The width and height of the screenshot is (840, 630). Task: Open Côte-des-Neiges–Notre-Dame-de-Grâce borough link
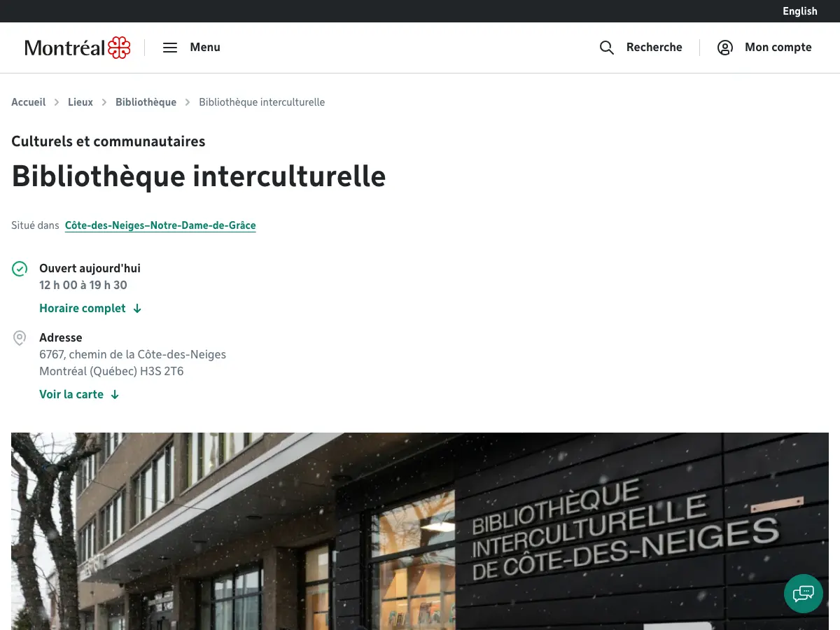160,225
